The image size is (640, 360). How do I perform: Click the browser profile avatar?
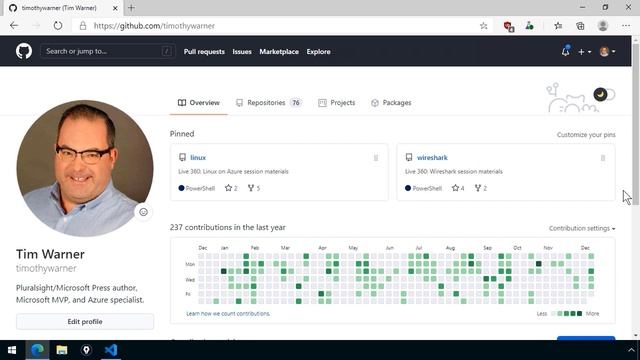click(603, 26)
